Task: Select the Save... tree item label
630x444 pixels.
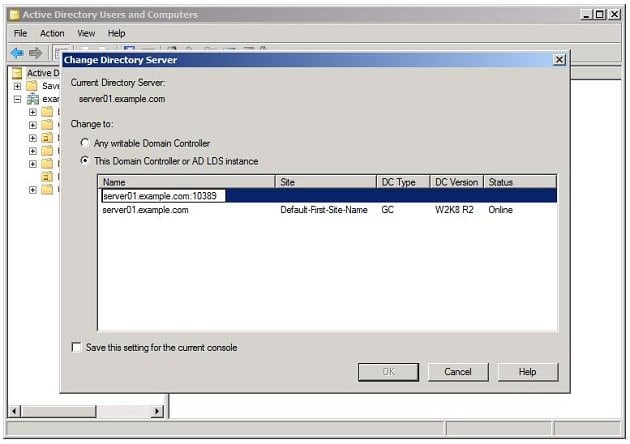Action: point(51,86)
